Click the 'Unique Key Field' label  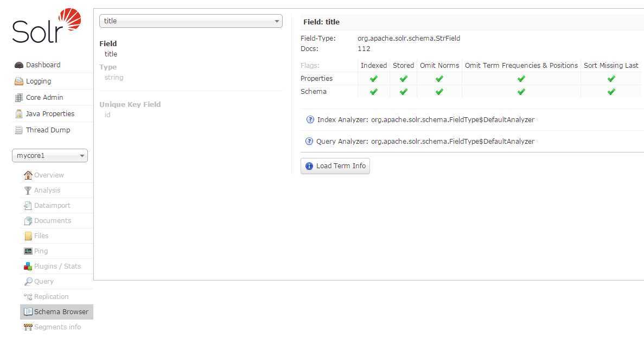(x=130, y=104)
